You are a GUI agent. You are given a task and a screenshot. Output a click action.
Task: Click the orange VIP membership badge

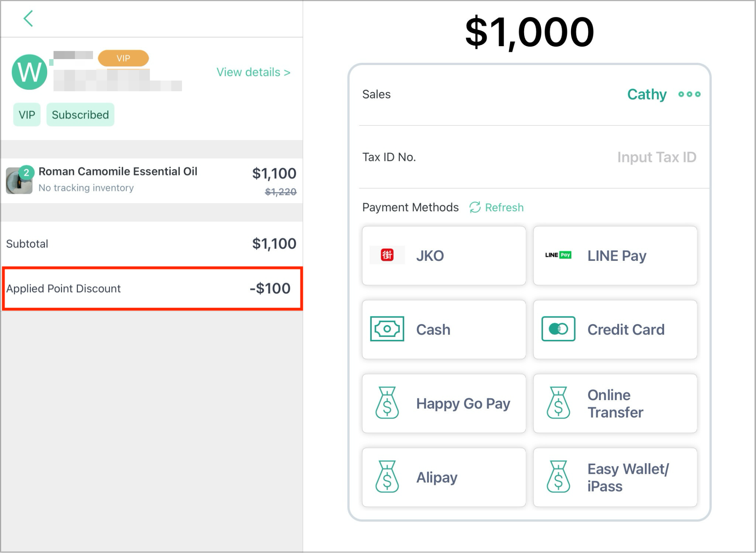point(123,58)
